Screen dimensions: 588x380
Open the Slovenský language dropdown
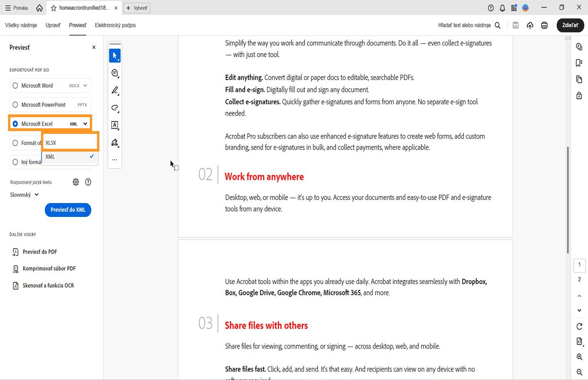point(24,194)
